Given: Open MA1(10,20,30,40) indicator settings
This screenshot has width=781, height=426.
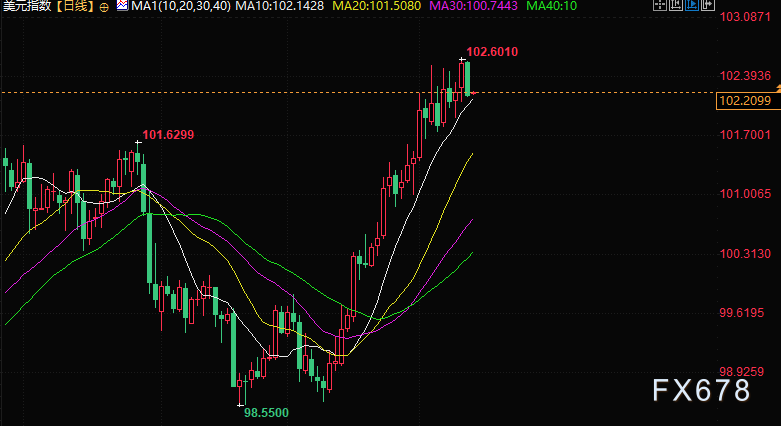Looking at the screenshot, I should (181, 6).
